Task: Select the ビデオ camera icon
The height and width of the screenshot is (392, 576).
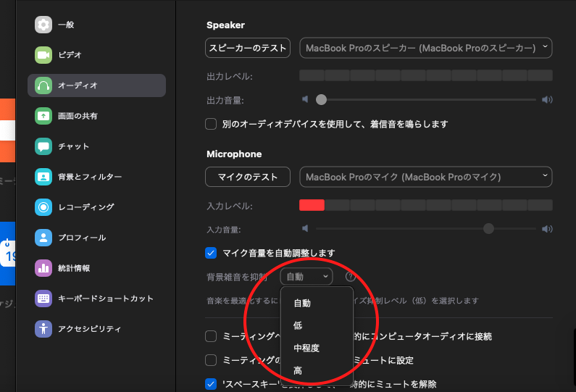Action: point(44,55)
